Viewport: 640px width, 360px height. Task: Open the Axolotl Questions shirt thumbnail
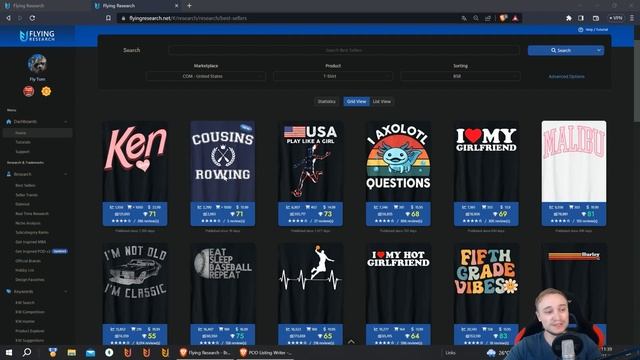coord(398,161)
